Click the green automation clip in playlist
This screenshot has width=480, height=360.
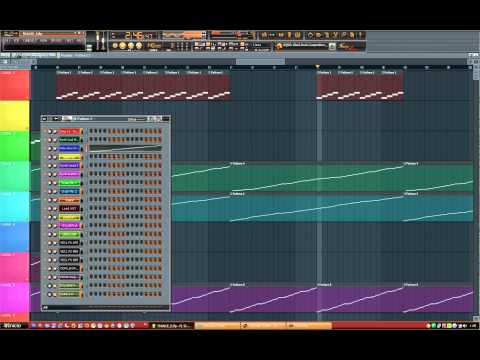coord(317,177)
